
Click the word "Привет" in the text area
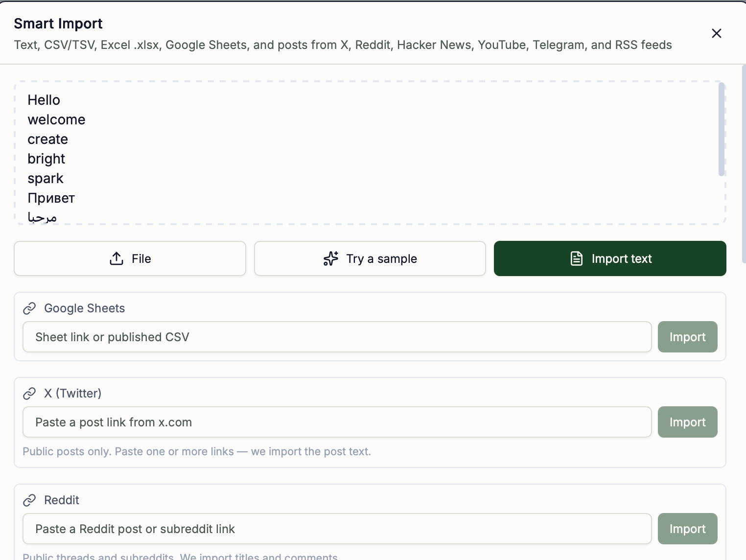click(x=51, y=198)
